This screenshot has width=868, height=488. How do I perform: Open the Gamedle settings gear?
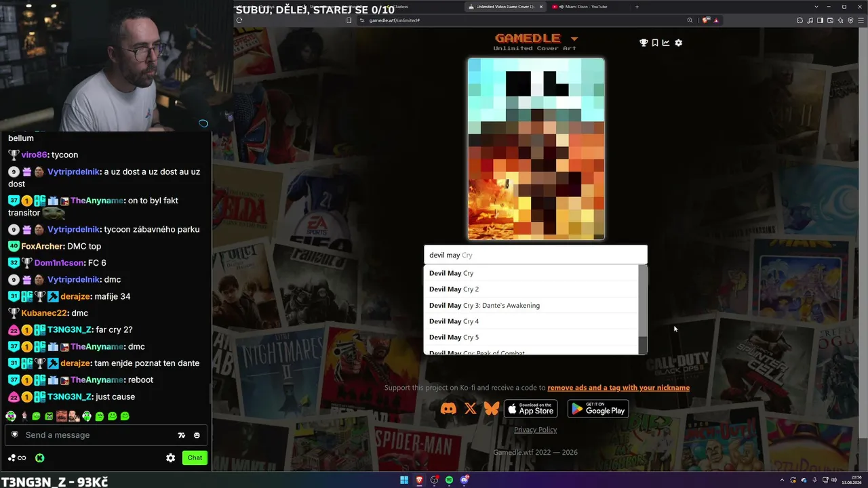pos(678,43)
